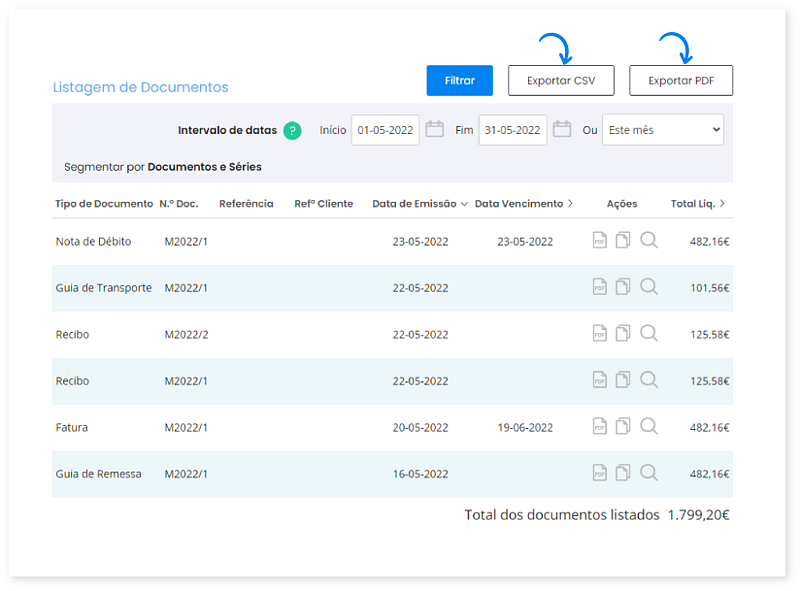Viewport: 800px width, 591px height.
Task: View details of Recibo M2022/2
Action: (649, 333)
